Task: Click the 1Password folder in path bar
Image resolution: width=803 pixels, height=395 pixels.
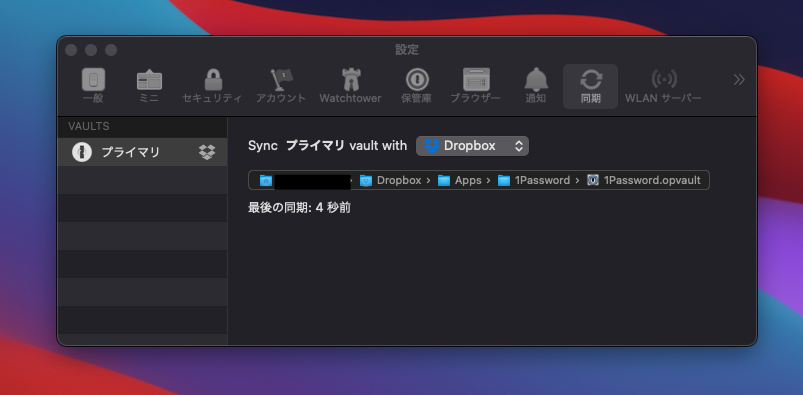Action: pyautogui.click(x=534, y=180)
